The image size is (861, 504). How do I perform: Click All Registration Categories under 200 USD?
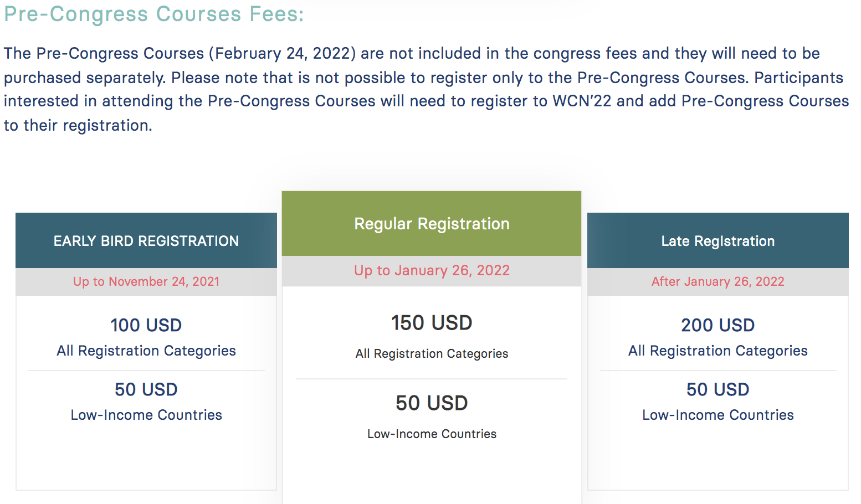[x=718, y=351]
